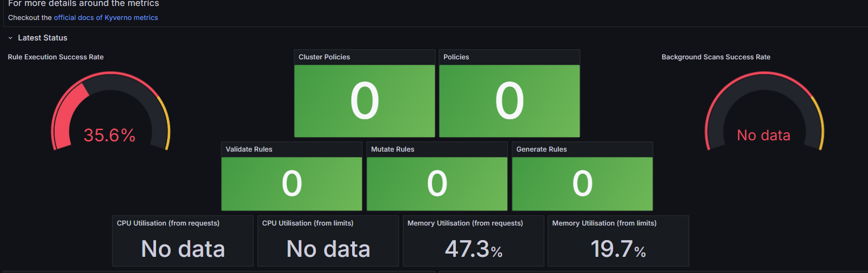Open the Rule Execution Success Rate panel title
Viewport: 868px width, 273px height.
[56, 57]
